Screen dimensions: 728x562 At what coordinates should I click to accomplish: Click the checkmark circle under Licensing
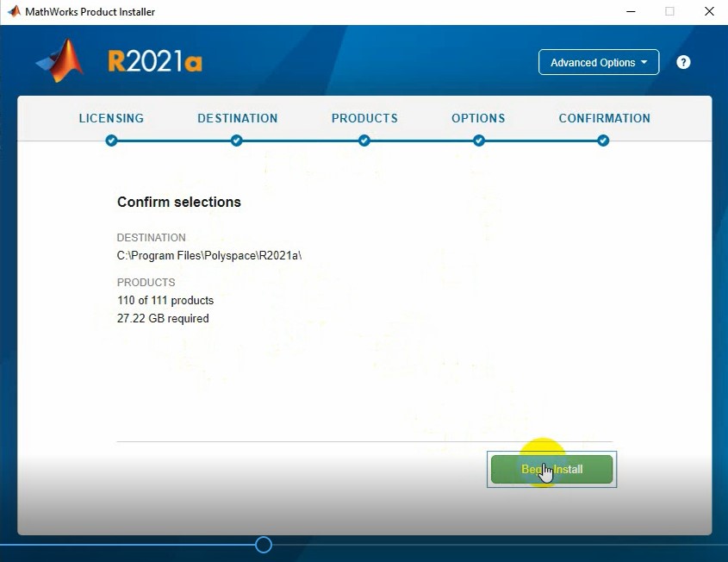[x=111, y=140]
